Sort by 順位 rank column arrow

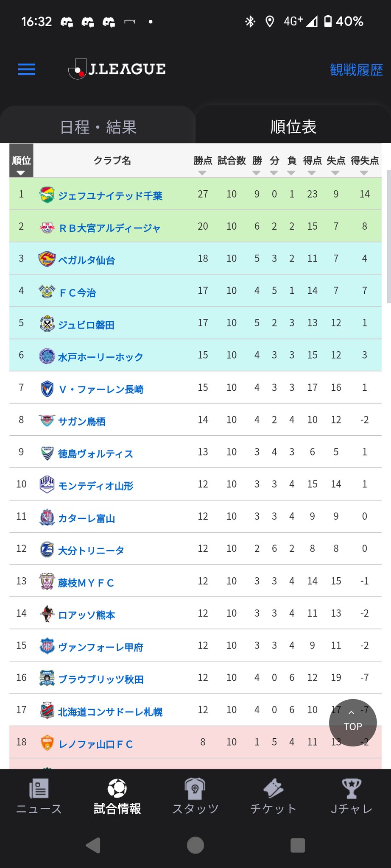point(21,173)
